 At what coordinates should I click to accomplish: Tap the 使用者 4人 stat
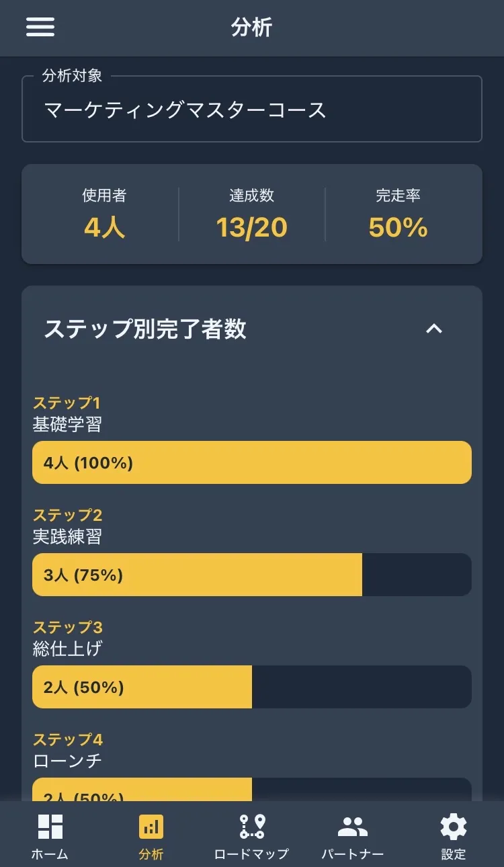(103, 228)
